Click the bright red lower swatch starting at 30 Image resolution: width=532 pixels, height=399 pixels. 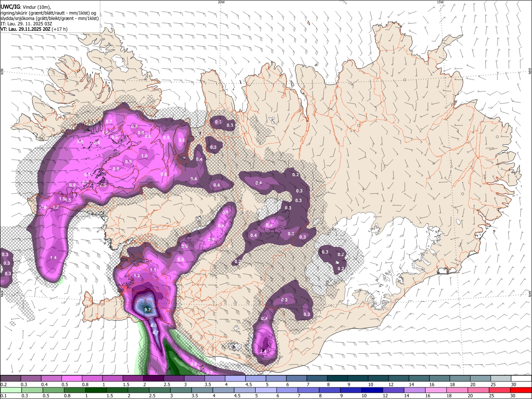(521, 390)
